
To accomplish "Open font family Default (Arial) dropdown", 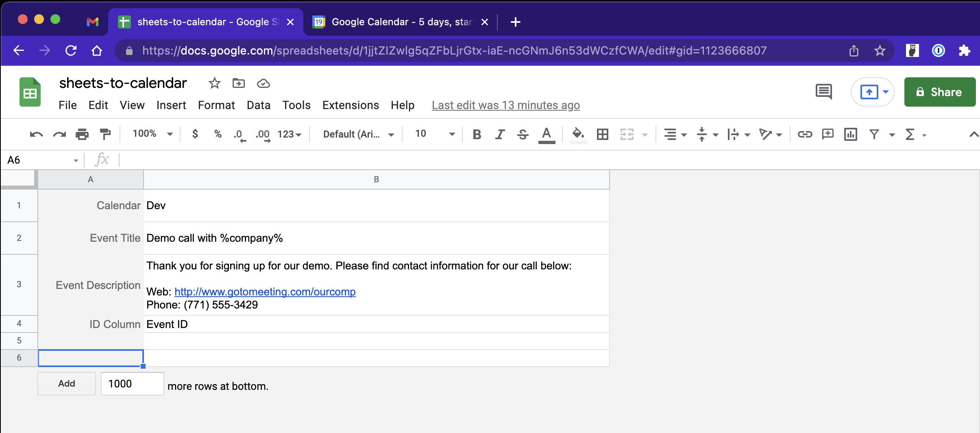I will [359, 134].
